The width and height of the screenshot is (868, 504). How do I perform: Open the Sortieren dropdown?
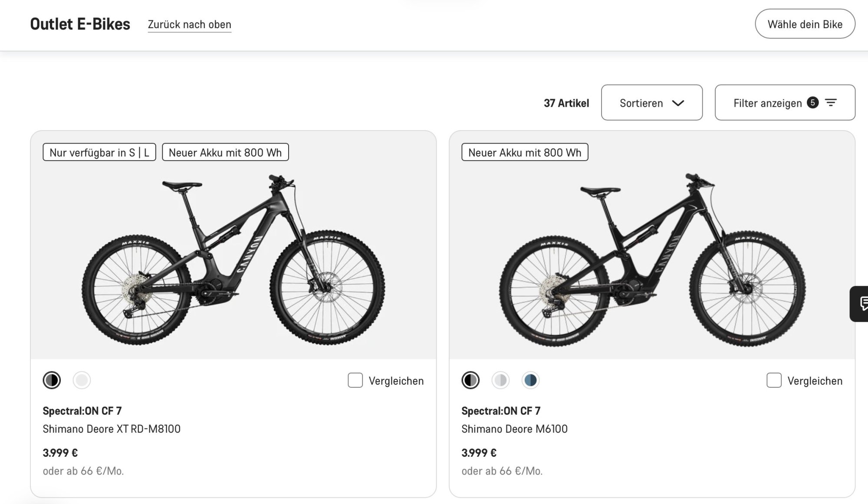click(651, 103)
